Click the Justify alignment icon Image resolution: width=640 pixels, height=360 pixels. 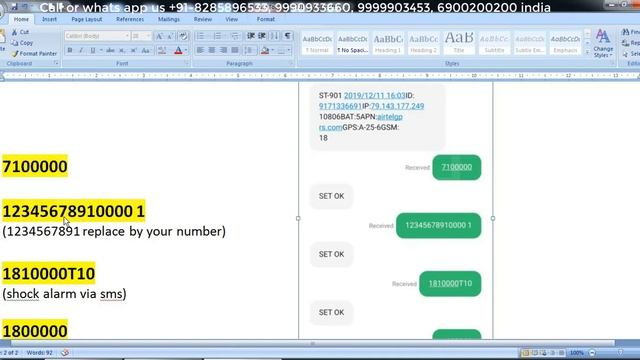pos(235,50)
